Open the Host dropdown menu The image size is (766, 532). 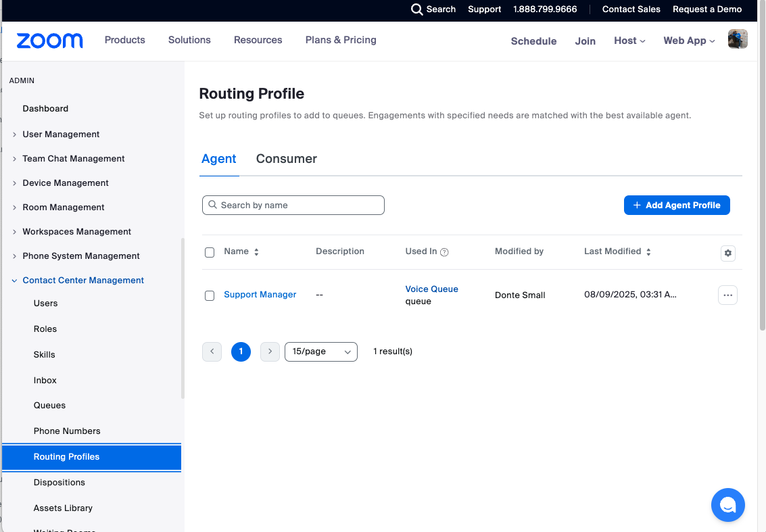[x=629, y=41]
